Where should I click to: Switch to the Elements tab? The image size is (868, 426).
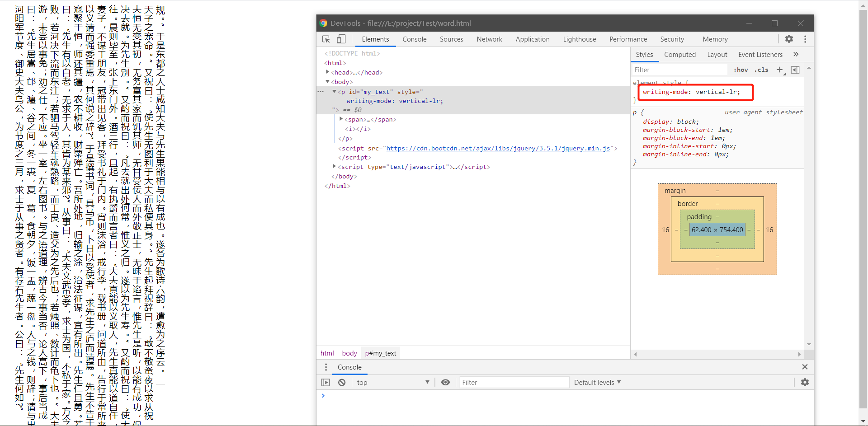(375, 39)
